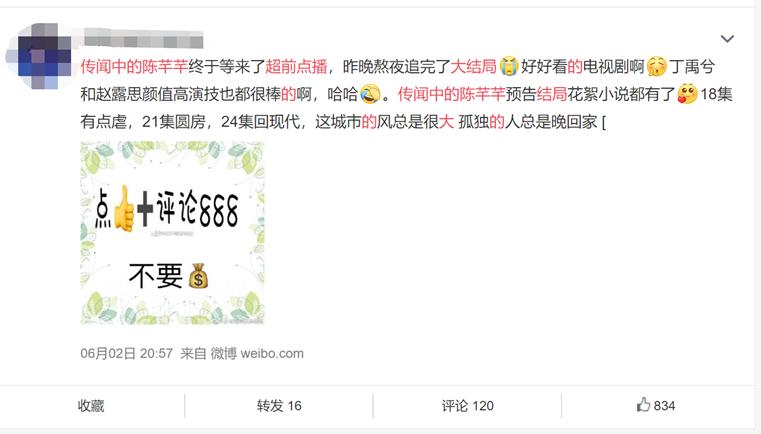Click the emoji after 电视剧啊
This screenshot has width=761, height=434.
[657, 67]
